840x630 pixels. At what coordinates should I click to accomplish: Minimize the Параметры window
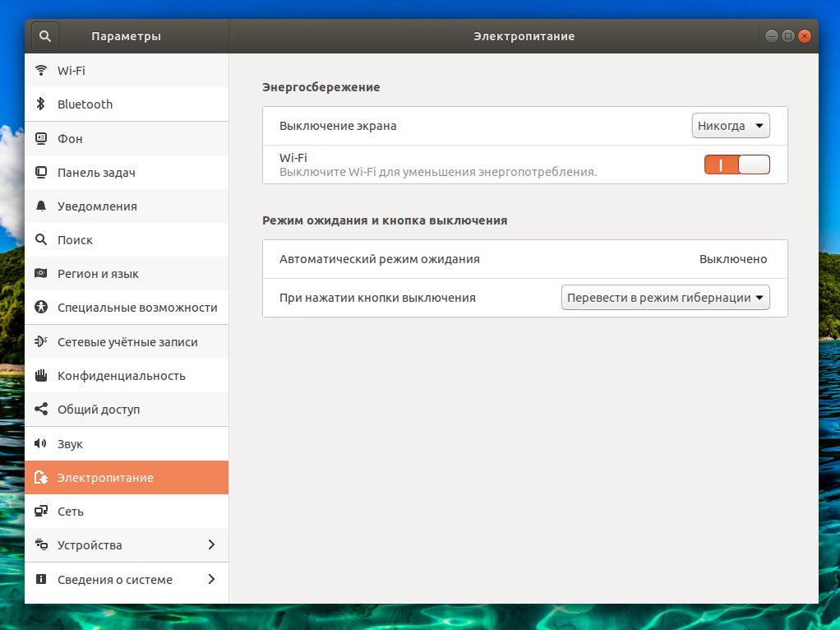pyautogui.click(x=772, y=36)
